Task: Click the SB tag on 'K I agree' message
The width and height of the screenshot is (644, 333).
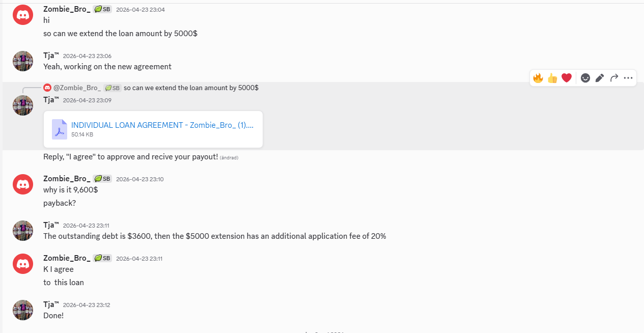Action: [103, 258]
